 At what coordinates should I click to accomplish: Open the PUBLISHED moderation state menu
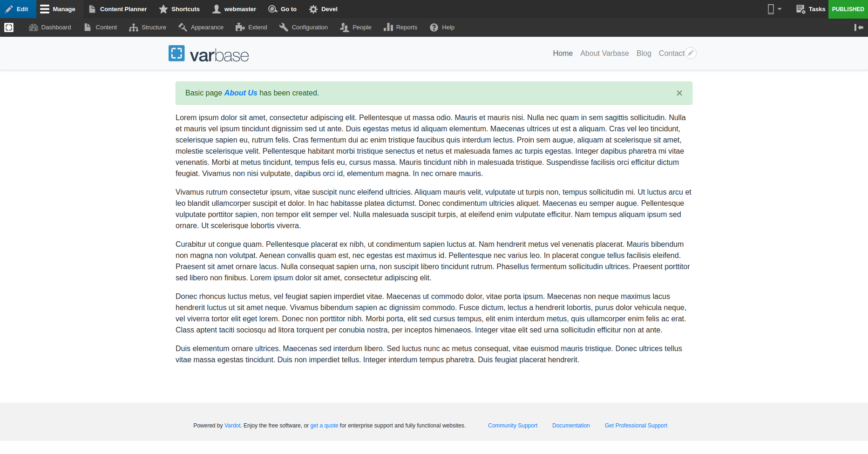coord(848,9)
